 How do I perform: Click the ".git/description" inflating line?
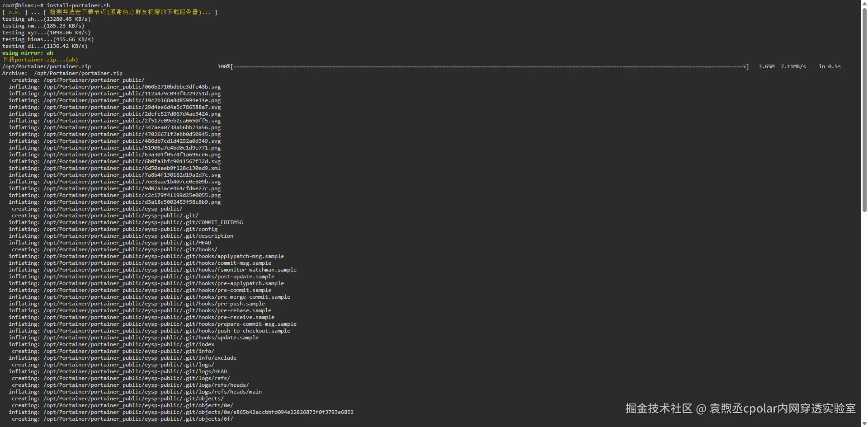tap(121, 236)
